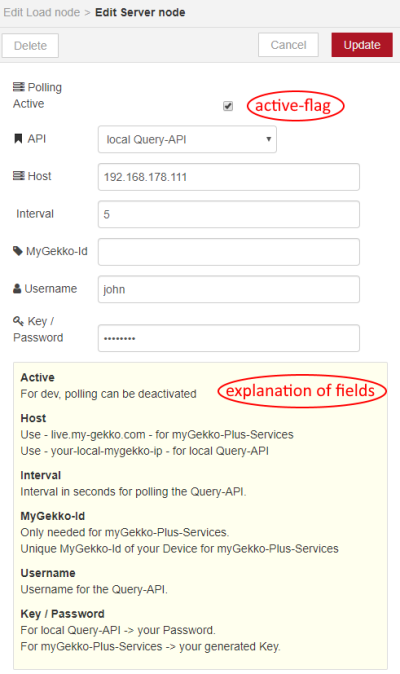
Task: Open the local Query-API dropdown
Action: coord(187,139)
